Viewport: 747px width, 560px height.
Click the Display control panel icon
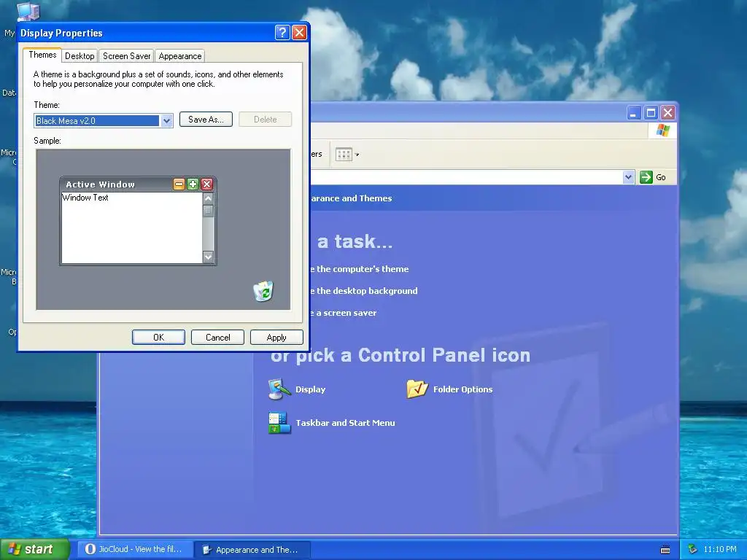click(279, 389)
